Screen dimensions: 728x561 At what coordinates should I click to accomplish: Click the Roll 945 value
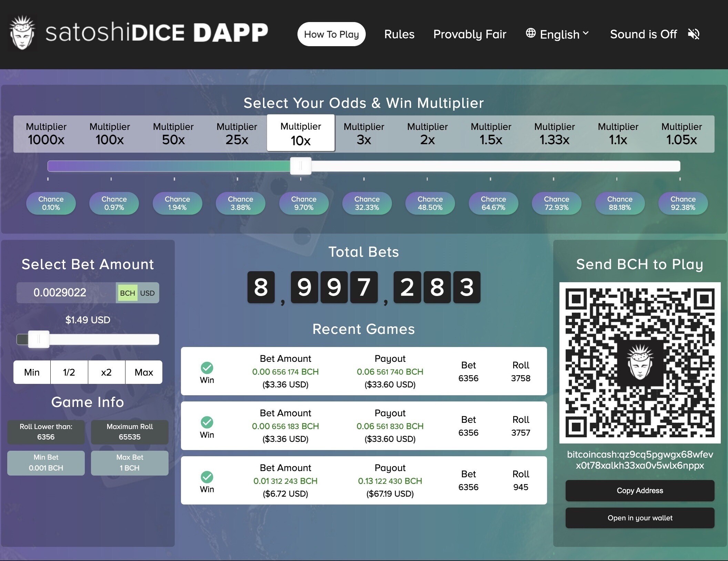click(x=520, y=487)
